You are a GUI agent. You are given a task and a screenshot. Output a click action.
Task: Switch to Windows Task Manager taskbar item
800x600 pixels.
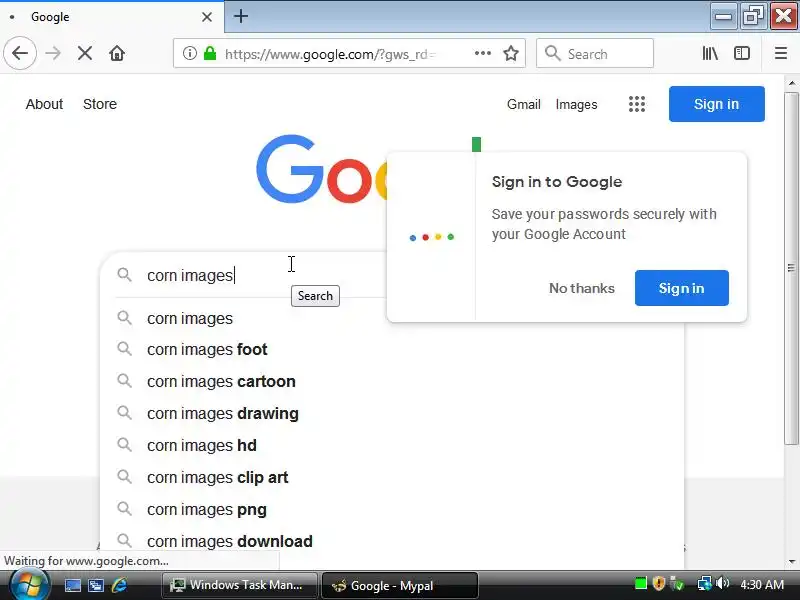[240, 585]
